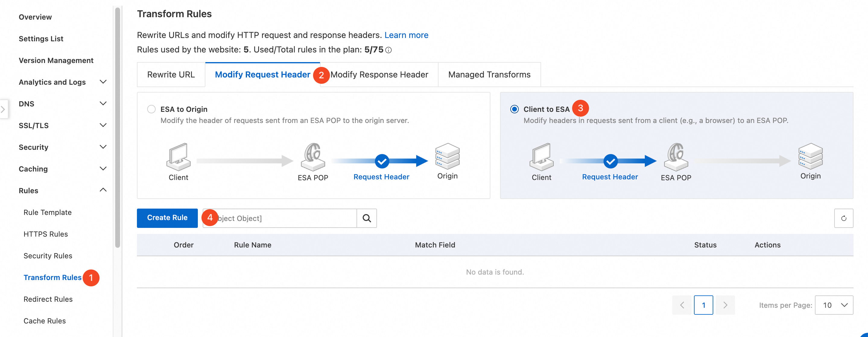Click page 1 in pagination
The image size is (868, 337).
click(704, 305)
